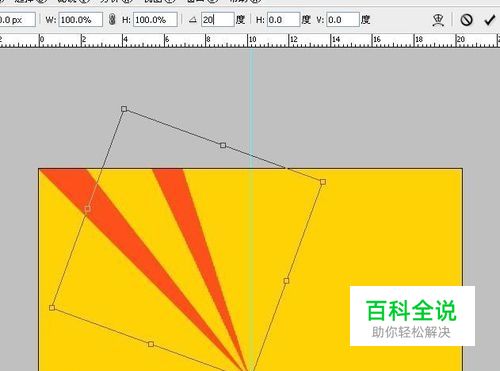Click the rotation angle icon beside the 20 field
The width and height of the screenshot is (500, 371).
point(193,20)
